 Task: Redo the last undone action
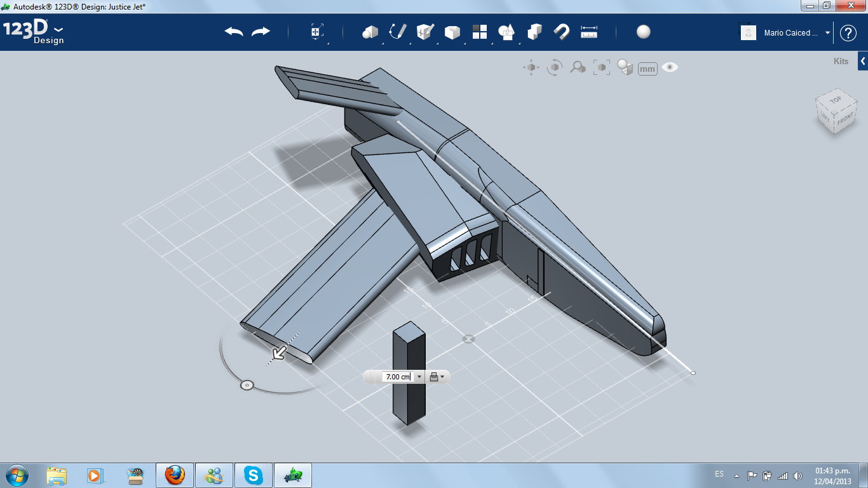pyautogui.click(x=261, y=32)
